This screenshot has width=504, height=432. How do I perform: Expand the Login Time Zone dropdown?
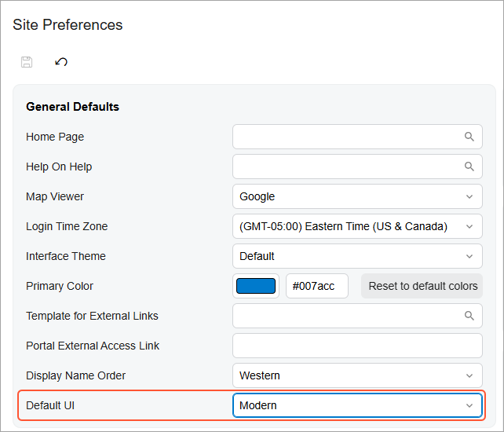coord(357,226)
